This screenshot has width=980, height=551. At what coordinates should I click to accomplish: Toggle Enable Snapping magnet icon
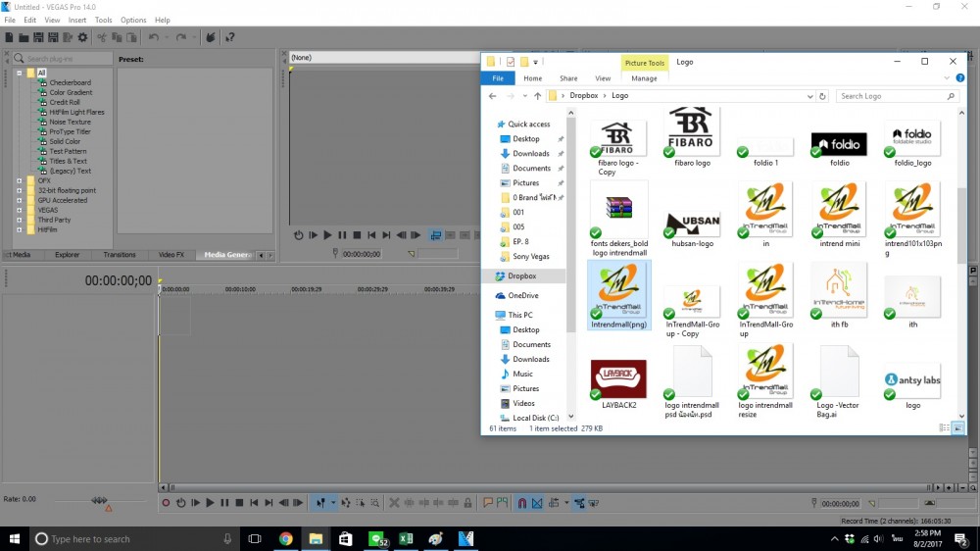point(522,503)
